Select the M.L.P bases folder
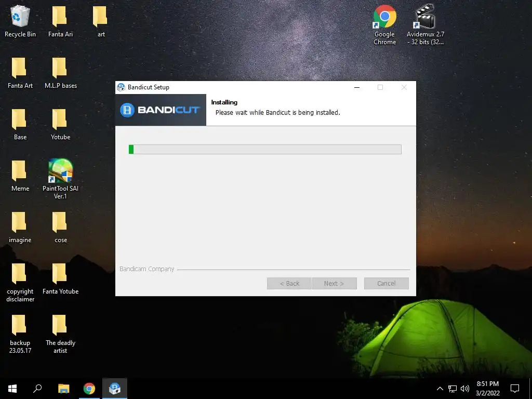This screenshot has height=399, width=532. [60, 73]
